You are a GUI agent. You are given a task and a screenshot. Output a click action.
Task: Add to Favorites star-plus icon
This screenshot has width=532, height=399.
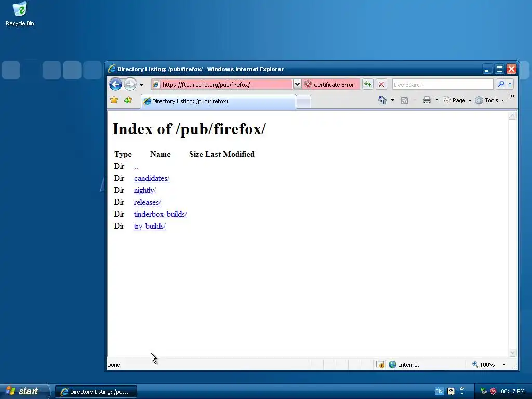[128, 100]
